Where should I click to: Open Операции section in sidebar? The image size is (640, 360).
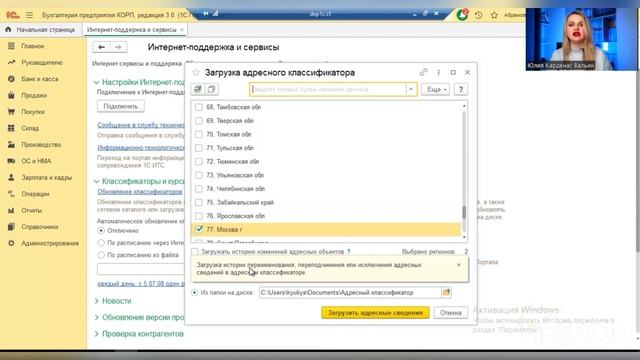coord(35,194)
